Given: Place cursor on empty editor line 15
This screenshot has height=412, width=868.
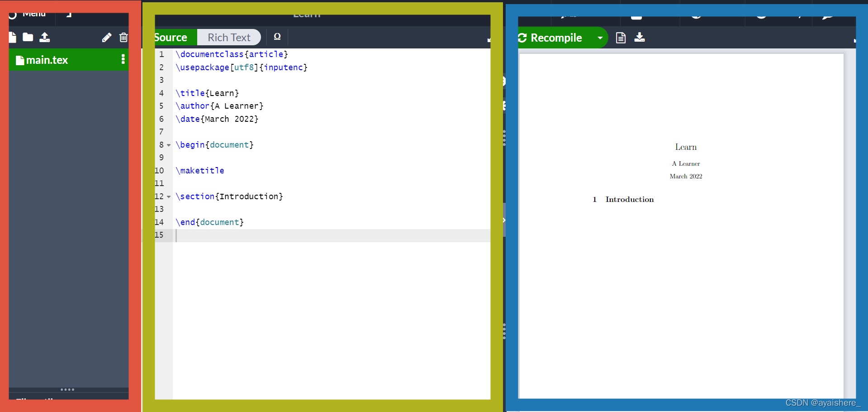Looking at the screenshot, I should pyautogui.click(x=317, y=235).
